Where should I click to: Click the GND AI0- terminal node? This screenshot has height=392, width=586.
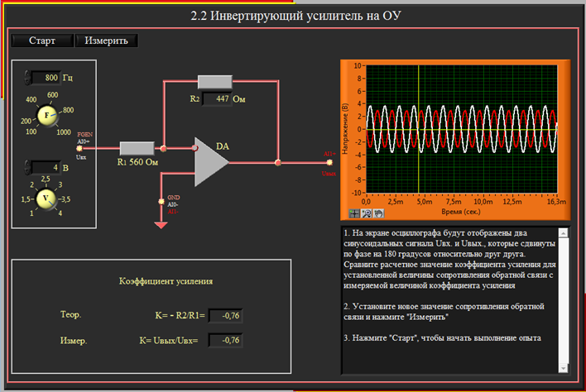click(161, 202)
